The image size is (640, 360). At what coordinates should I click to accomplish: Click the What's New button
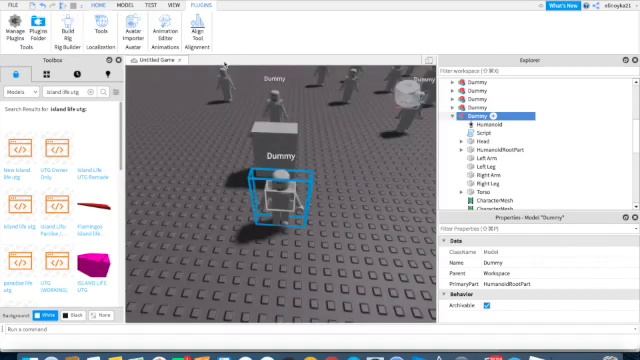click(x=563, y=6)
